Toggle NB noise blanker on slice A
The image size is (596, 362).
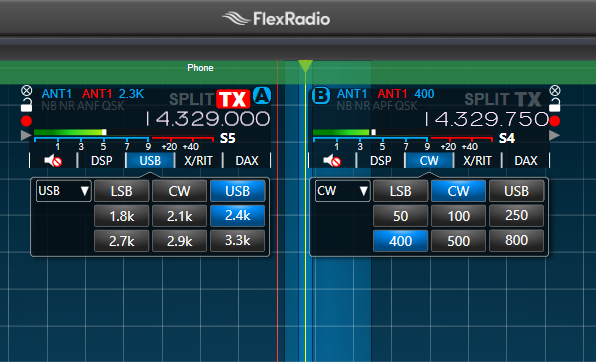pos(49,105)
